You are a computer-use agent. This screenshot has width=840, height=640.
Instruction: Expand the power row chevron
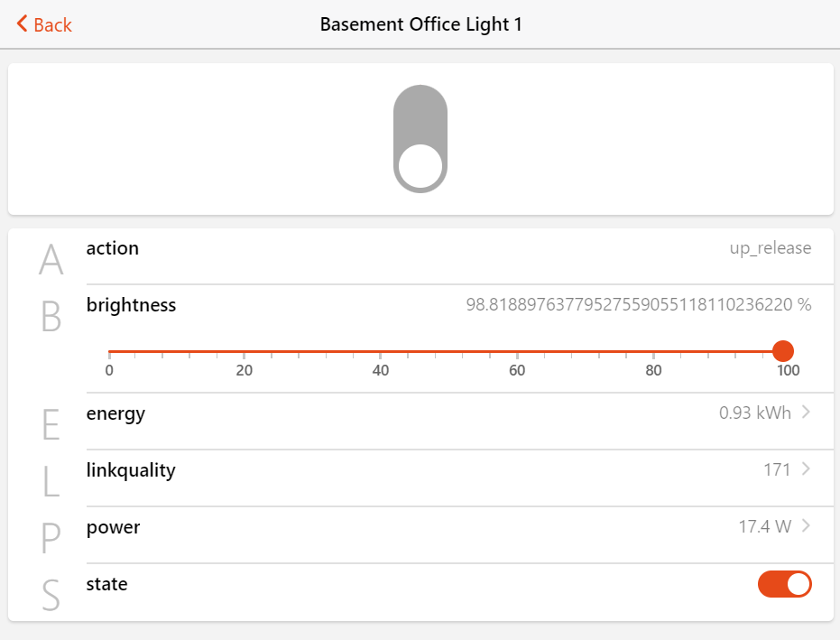806,525
